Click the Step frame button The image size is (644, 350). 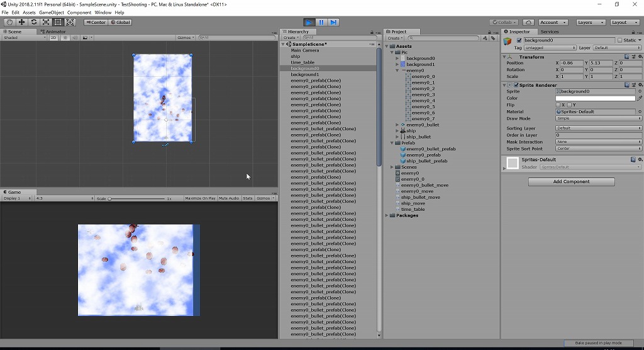(333, 22)
